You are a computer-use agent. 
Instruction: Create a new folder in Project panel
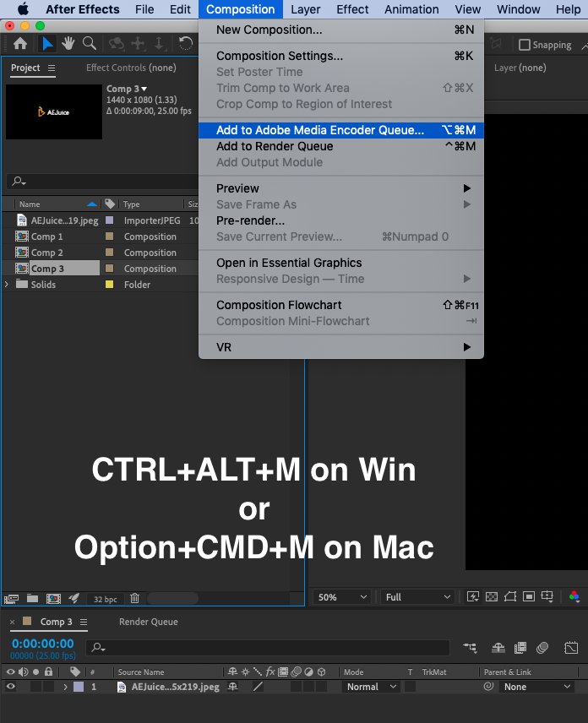point(32,599)
